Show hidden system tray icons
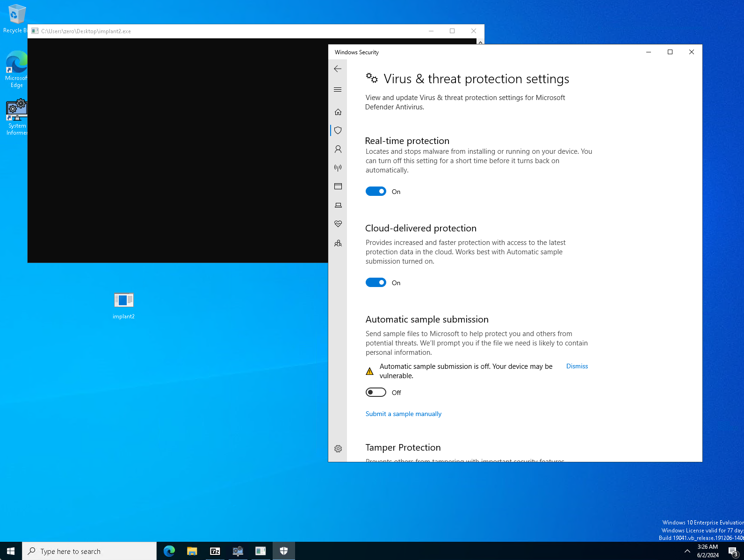744x560 pixels. [687, 551]
